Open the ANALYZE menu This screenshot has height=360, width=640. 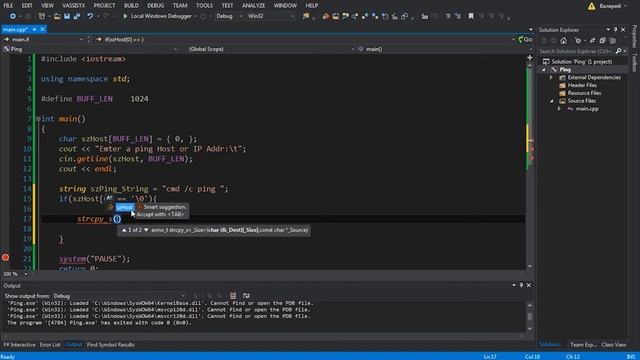253,6
